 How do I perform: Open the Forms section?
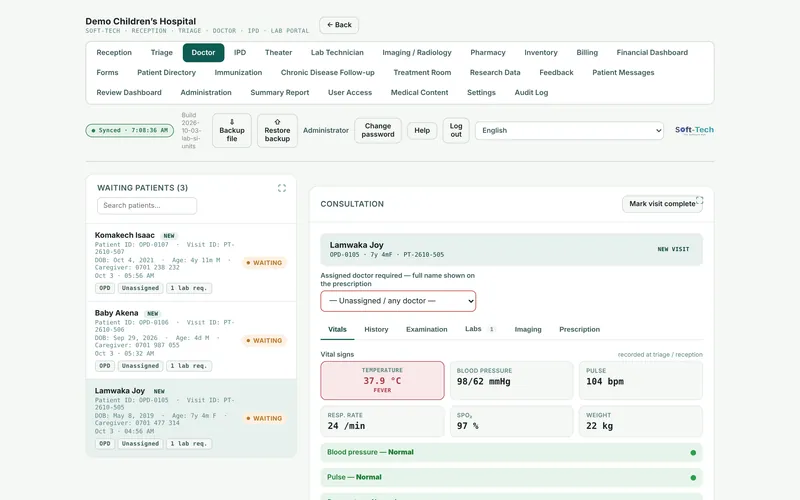(x=107, y=72)
